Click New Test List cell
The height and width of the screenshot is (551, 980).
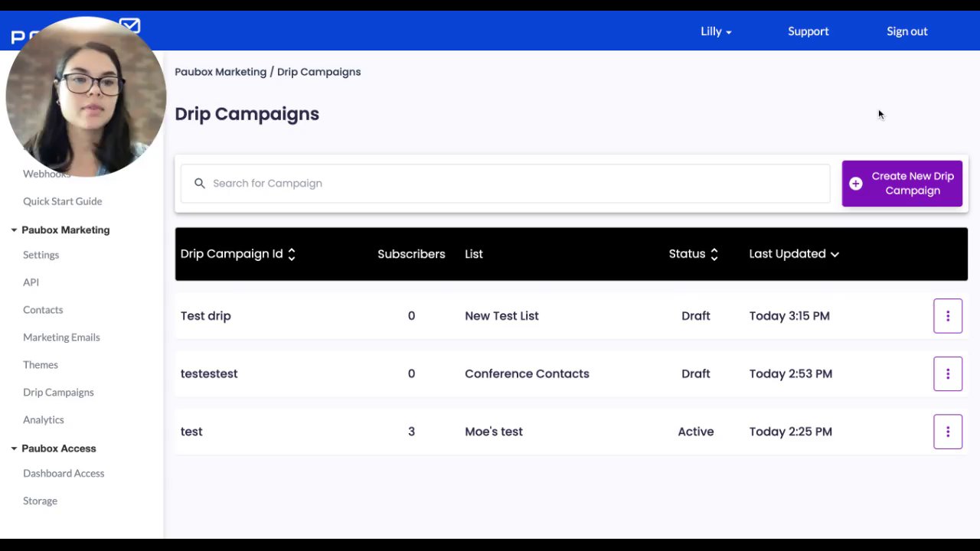coord(501,316)
